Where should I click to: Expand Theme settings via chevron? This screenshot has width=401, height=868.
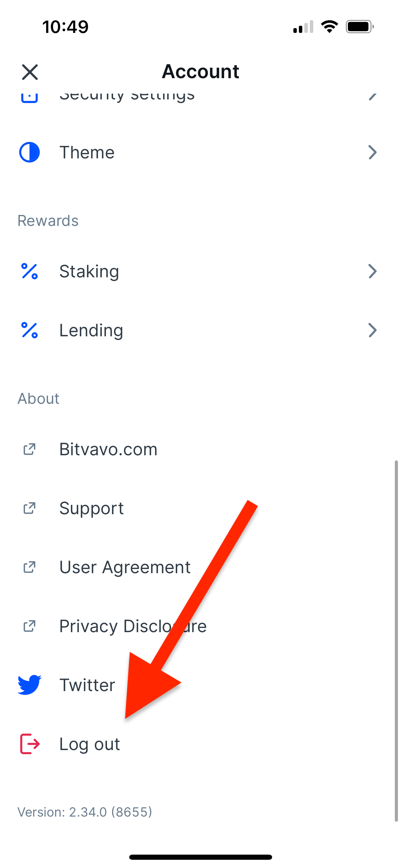(x=373, y=152)
